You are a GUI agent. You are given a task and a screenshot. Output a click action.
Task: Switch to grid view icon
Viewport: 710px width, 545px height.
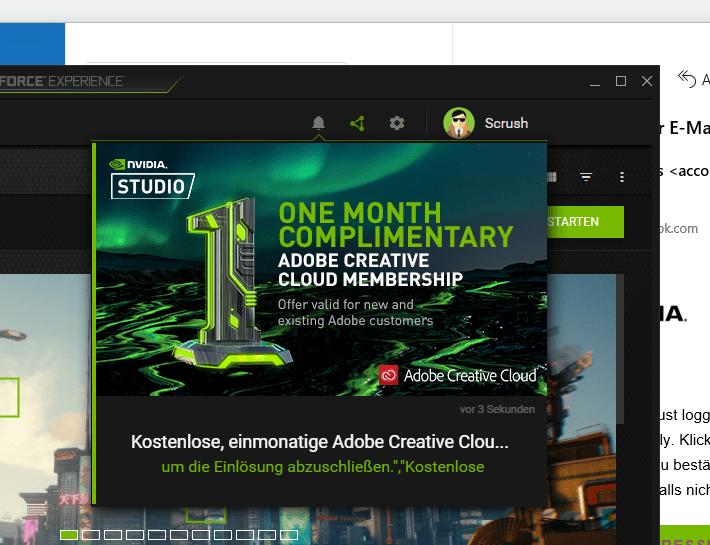[x=552, y=177]
